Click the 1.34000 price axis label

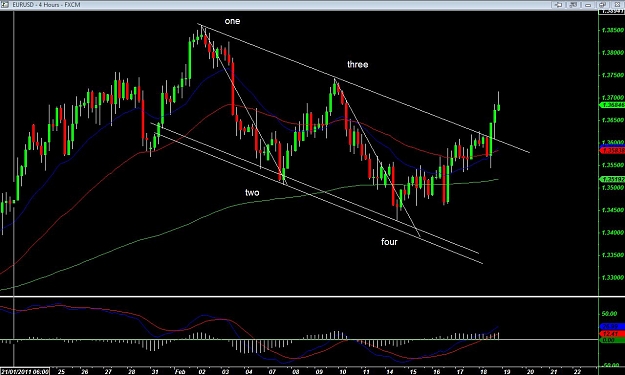coord(613,232)
